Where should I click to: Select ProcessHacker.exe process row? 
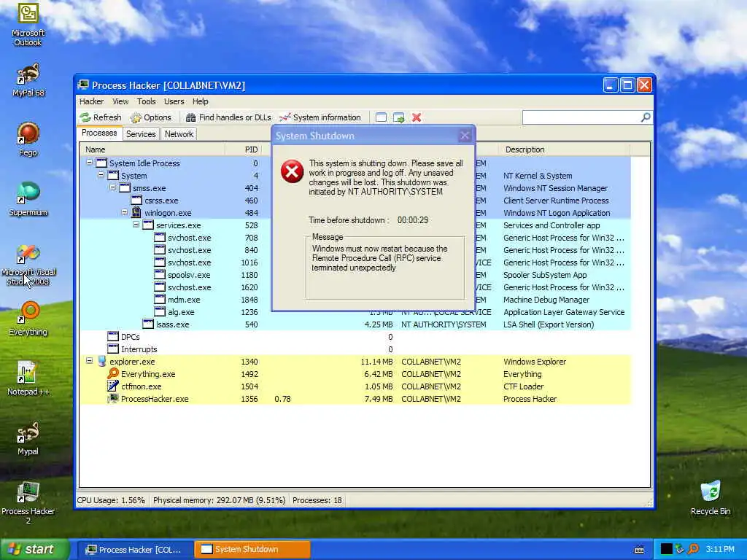(355, 399)
